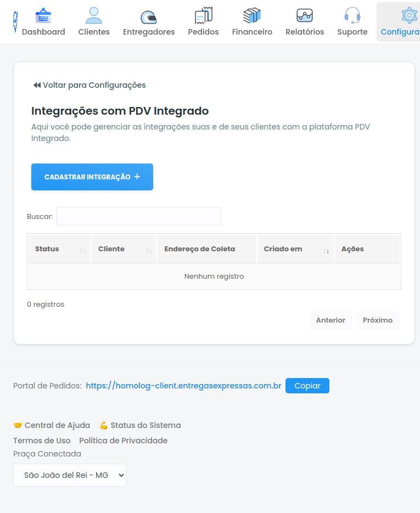Click the Configurações gear icon
420x513 pixels.
click(409, 15)
